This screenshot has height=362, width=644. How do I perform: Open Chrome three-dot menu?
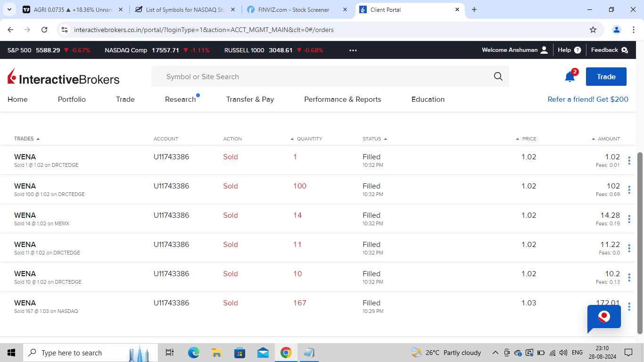[633, 30]
